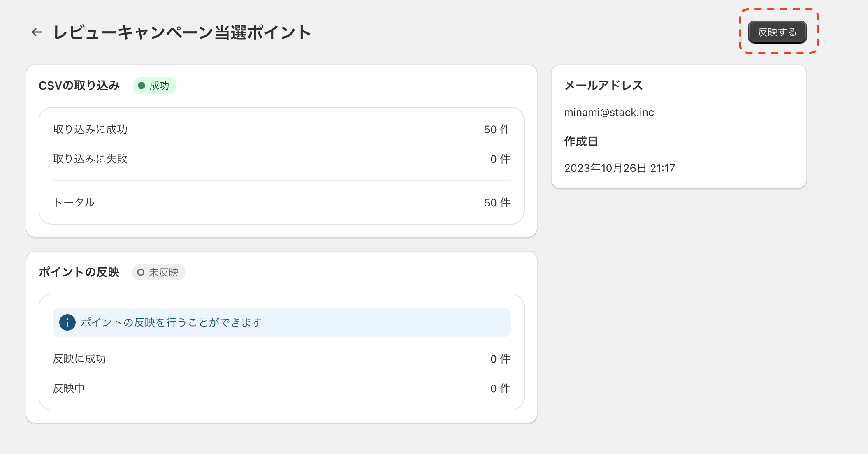Click the ポイントの反映 heading
Image resolution: width=868 pixels, height=454 pixels.
point(79,272)
